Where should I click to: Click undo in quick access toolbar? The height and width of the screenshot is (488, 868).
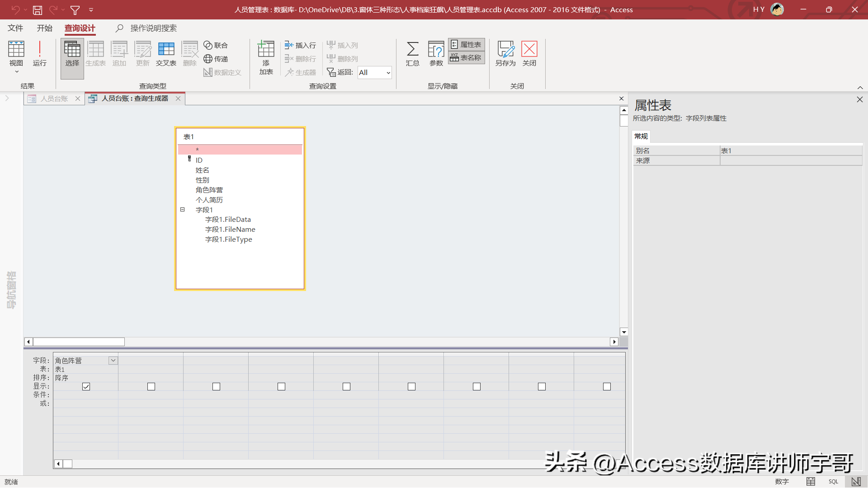15,9
